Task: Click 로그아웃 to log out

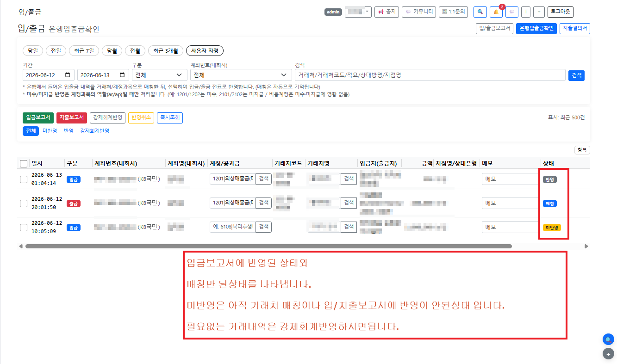Action: tap(561, 12)
